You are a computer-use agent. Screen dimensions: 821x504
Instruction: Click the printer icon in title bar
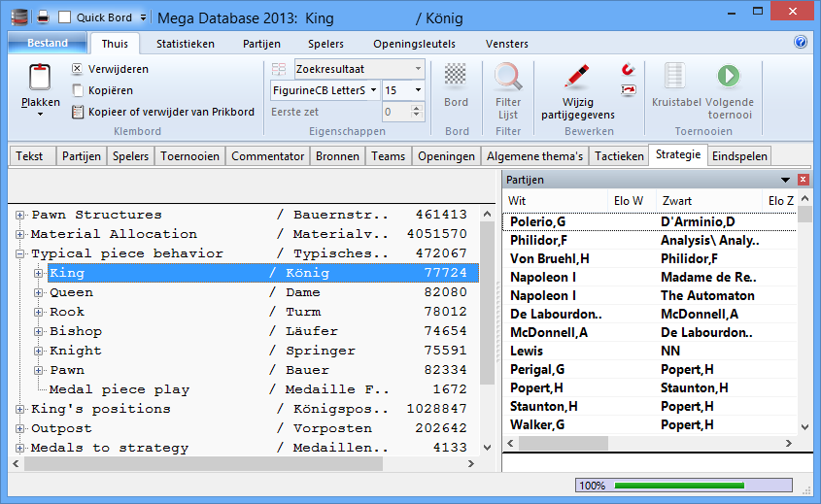[43, 17]
